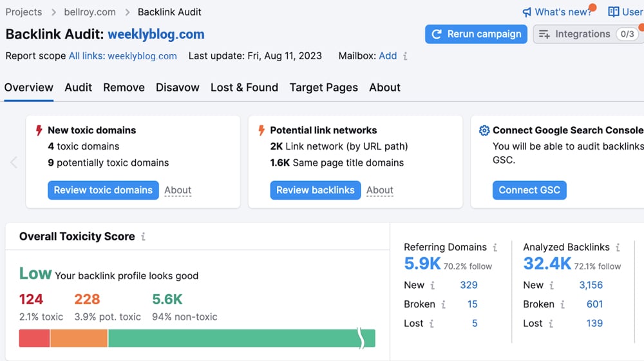Image resolution: width=644 pixels, height=361 pixels.
Task: Click the info icon next to Referring Domains New
Action: 433,285
